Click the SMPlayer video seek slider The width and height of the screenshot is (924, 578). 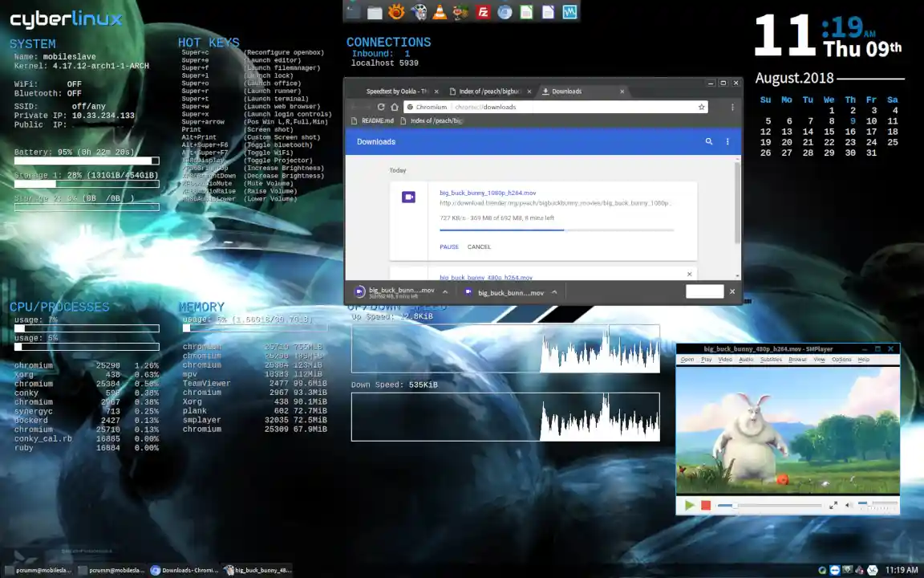click(x=770, y=505)
